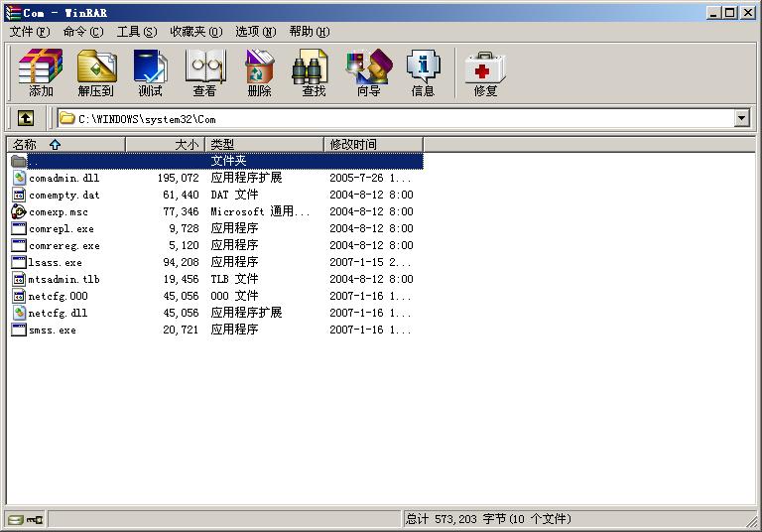This screenshot has width=762, height=532.
Task: Sort by 修改时间 column header
Action: click(x=373, y=145)
